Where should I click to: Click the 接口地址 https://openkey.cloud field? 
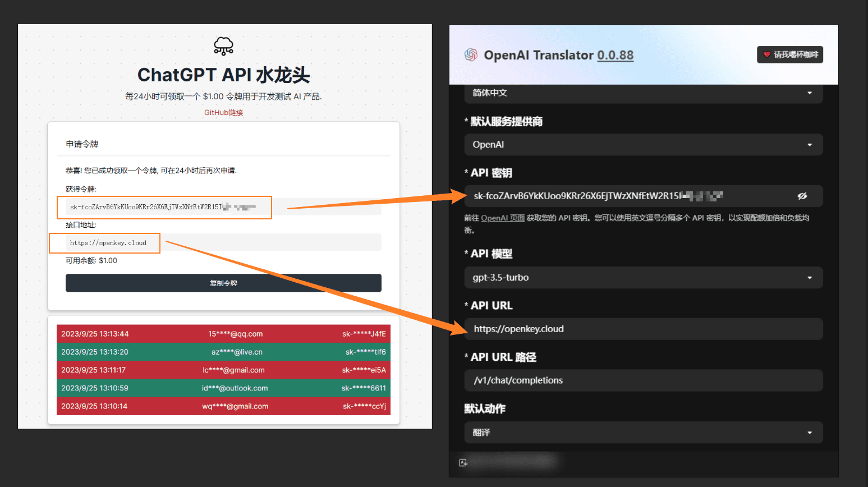(223, 242)
